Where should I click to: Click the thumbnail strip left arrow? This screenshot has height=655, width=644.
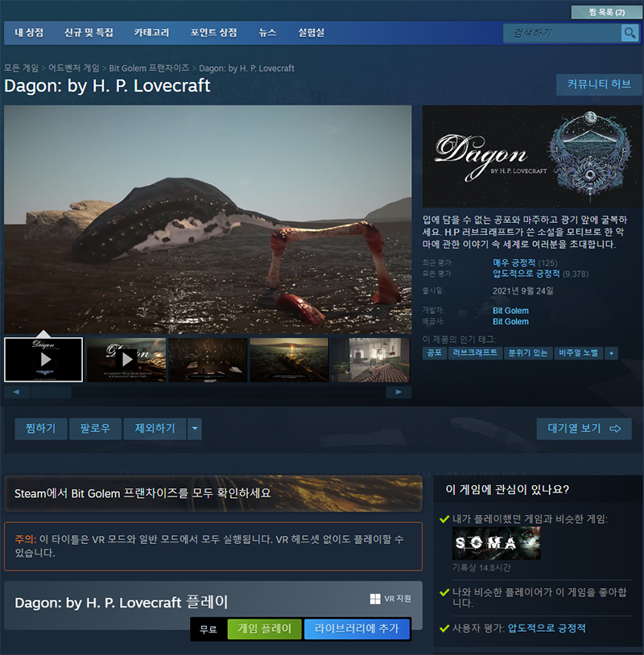point(16,392)
